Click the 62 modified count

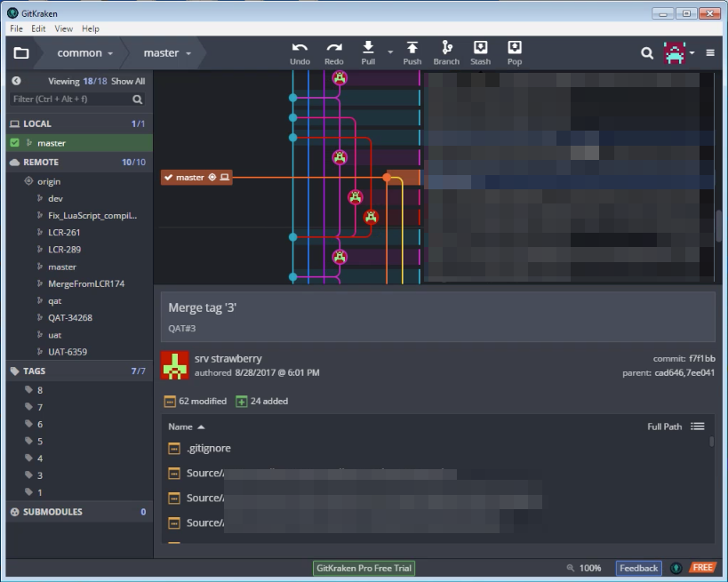coord(196,401)
